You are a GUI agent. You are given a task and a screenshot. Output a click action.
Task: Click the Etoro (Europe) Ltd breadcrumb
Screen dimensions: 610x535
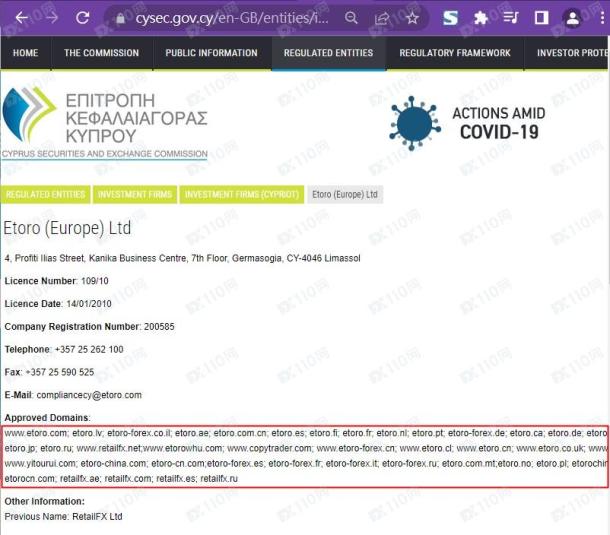point(345,195)
